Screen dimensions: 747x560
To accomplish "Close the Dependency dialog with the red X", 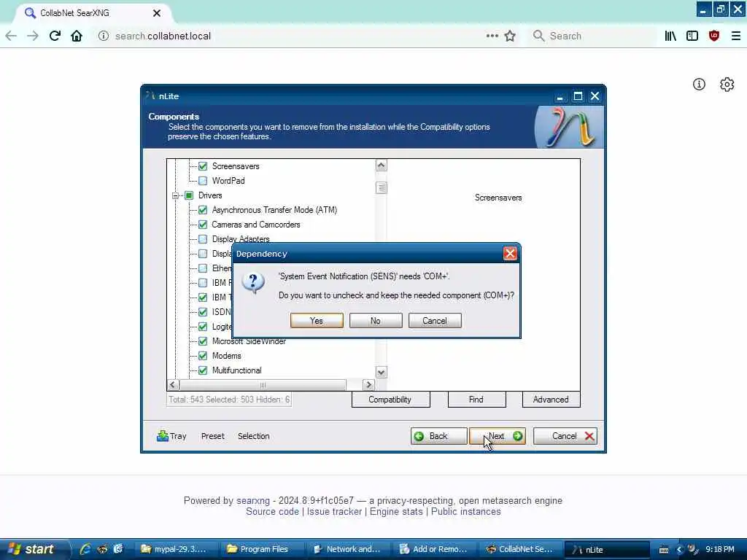I will click(x=510, y=253).
